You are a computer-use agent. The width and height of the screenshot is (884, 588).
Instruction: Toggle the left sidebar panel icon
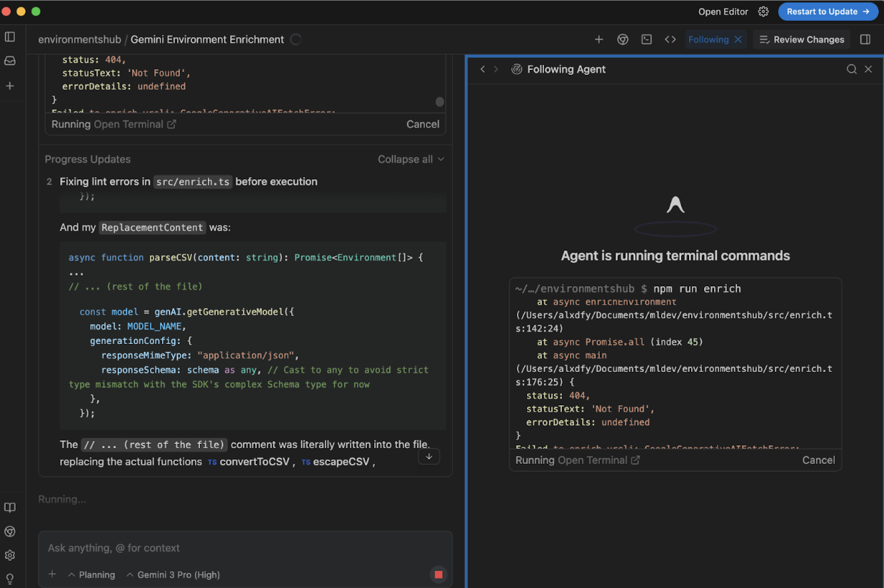click(x=10, y=37)
